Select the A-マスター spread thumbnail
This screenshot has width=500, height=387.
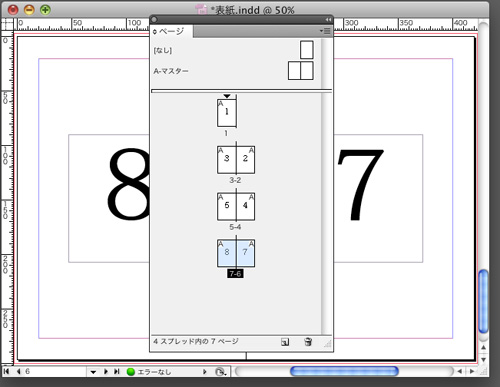(x=301, y=70)
